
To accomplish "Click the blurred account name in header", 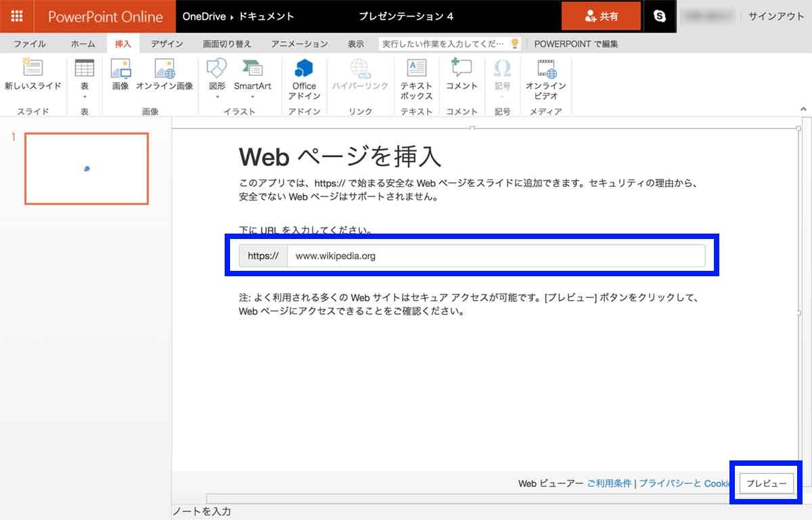I will click(x=708, y=16).
